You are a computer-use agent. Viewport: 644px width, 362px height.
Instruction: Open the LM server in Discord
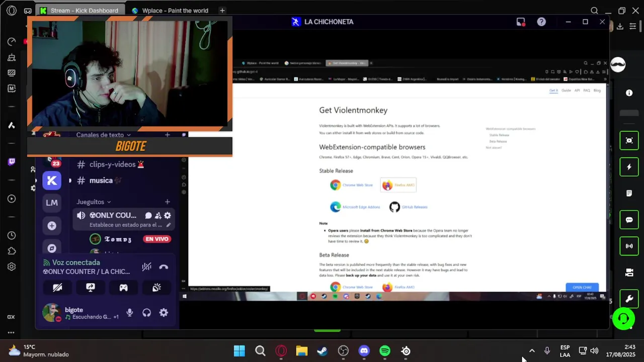[x=52, y=203]
